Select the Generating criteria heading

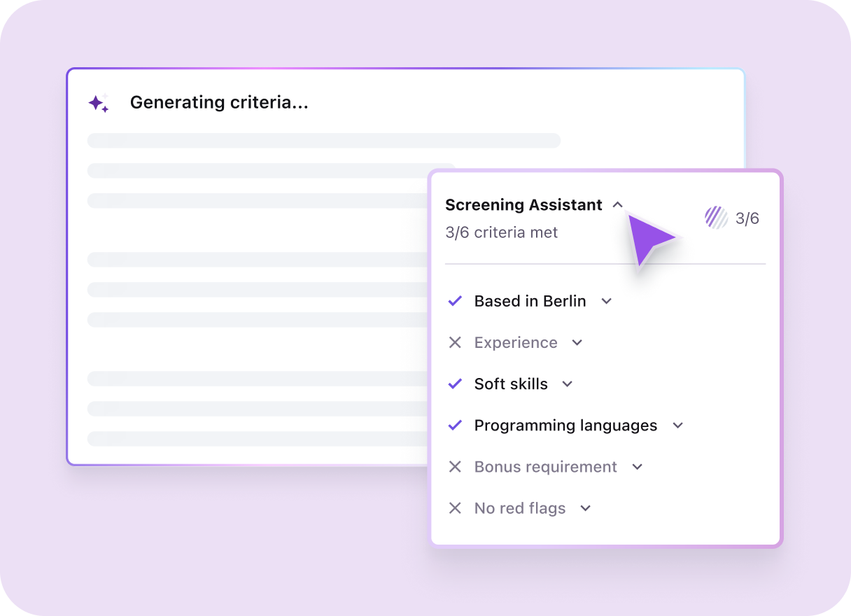219,102
